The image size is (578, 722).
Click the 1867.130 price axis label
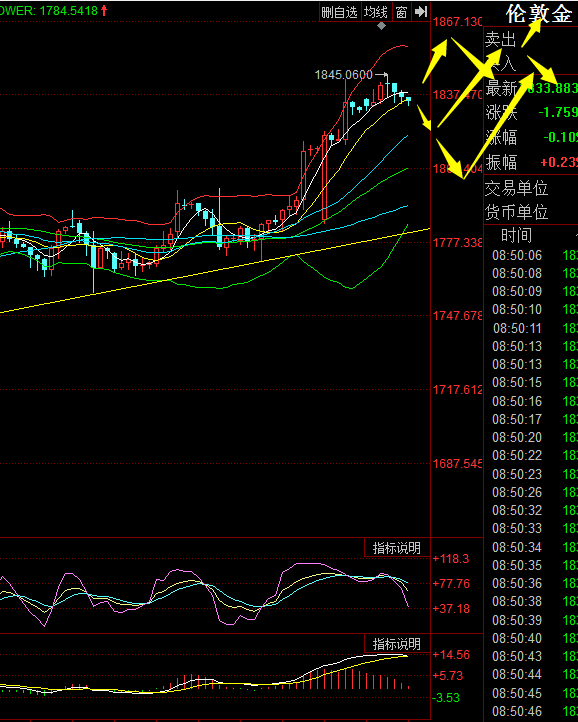(457, 22)
